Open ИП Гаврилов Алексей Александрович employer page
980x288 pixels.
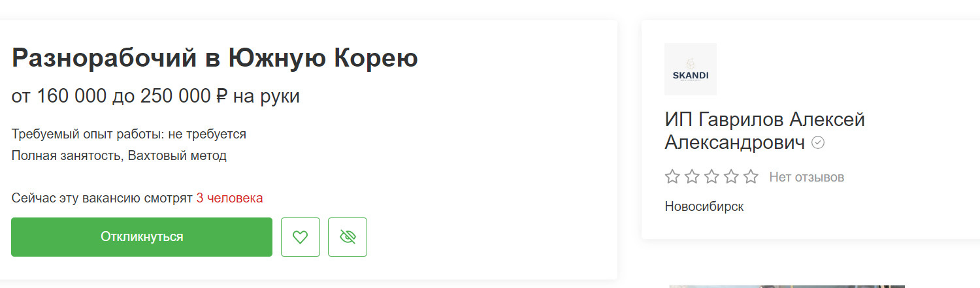tap(764, 131)
